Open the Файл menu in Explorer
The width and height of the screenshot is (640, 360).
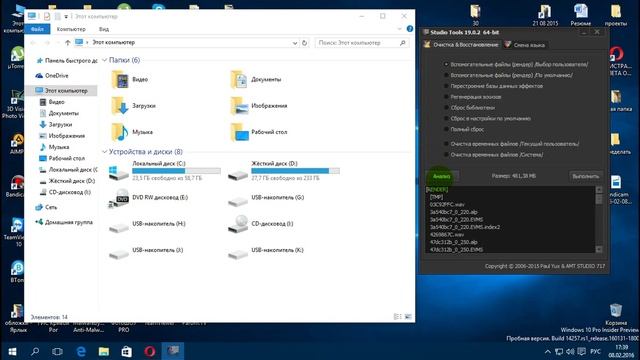(x=37, y=29)
